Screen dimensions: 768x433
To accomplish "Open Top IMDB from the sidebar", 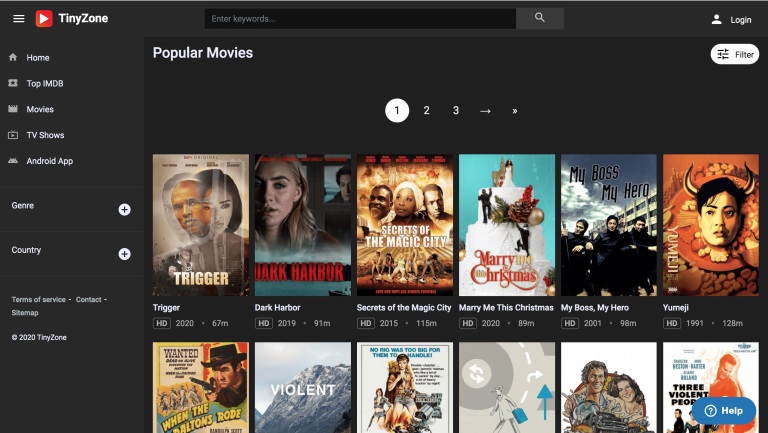I will (45, 84).
